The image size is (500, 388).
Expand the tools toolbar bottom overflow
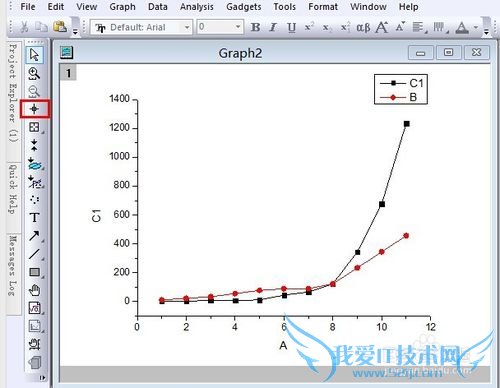click(42, 378)
